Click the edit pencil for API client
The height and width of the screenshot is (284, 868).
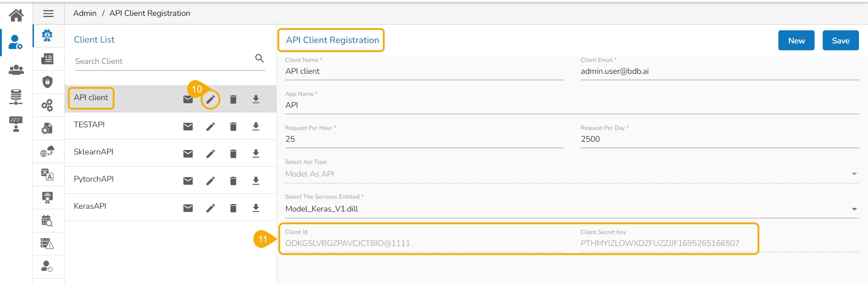pos(210,100)
